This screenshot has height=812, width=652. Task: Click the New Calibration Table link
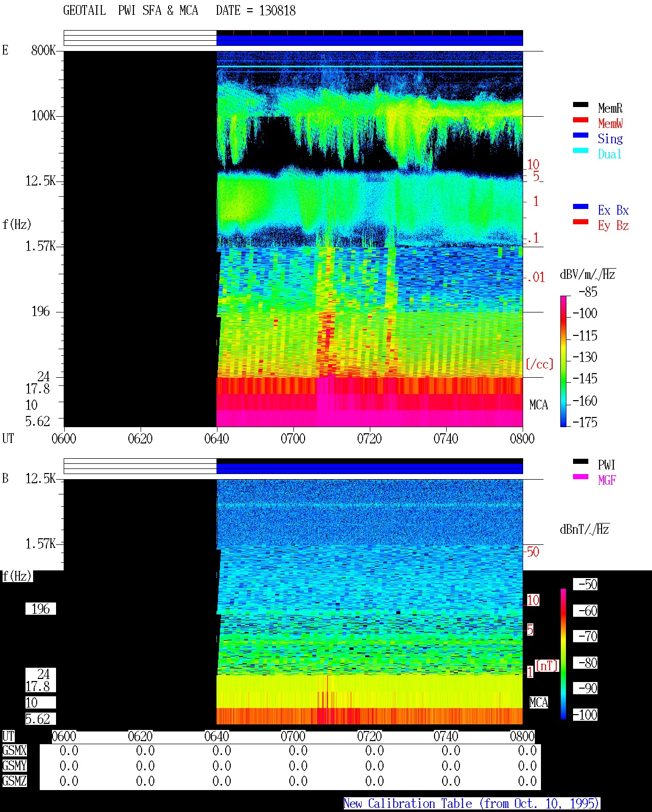click(472, 804)
